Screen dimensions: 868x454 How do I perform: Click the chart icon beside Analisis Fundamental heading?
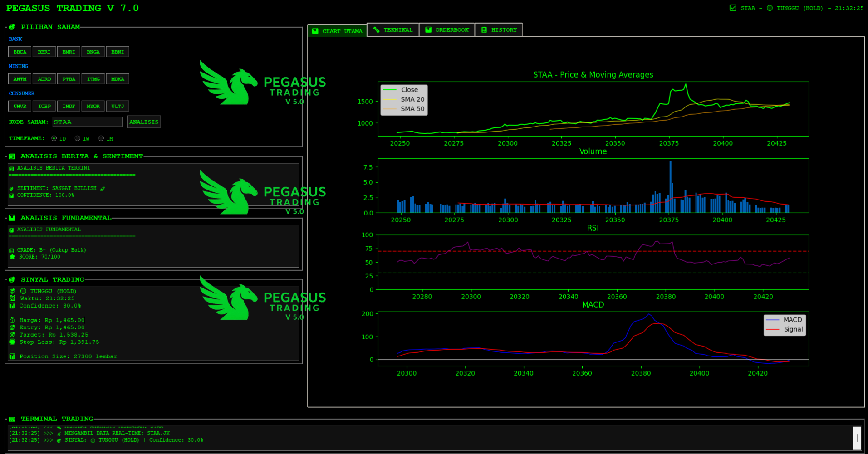click(x=12, y=218)
